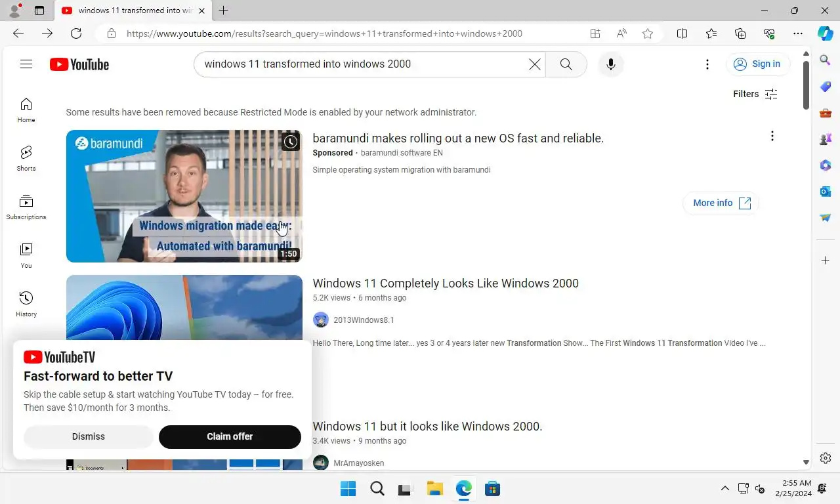Open 'Windows 11 Completely Looks Like Windows 2000' video

[x=446, y=283]
